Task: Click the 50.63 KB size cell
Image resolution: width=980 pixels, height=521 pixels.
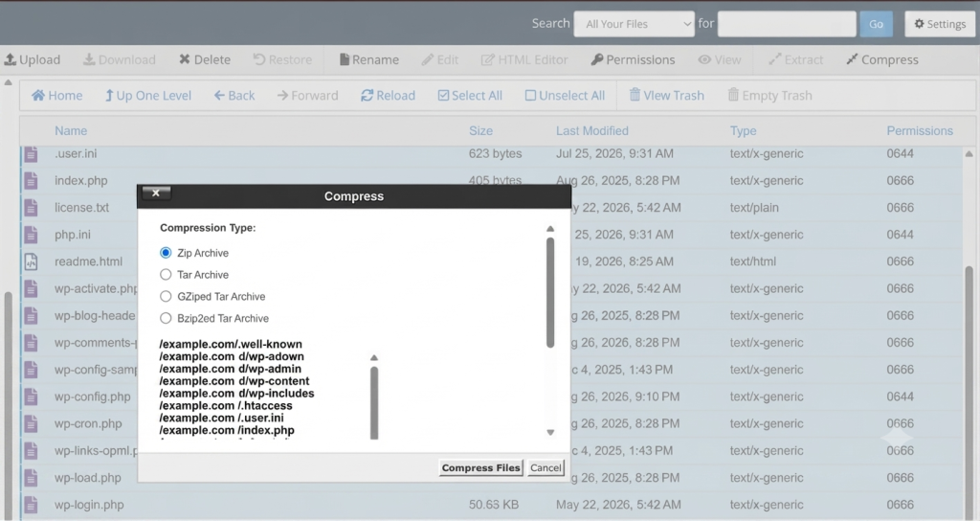Action: pos(494,505)
